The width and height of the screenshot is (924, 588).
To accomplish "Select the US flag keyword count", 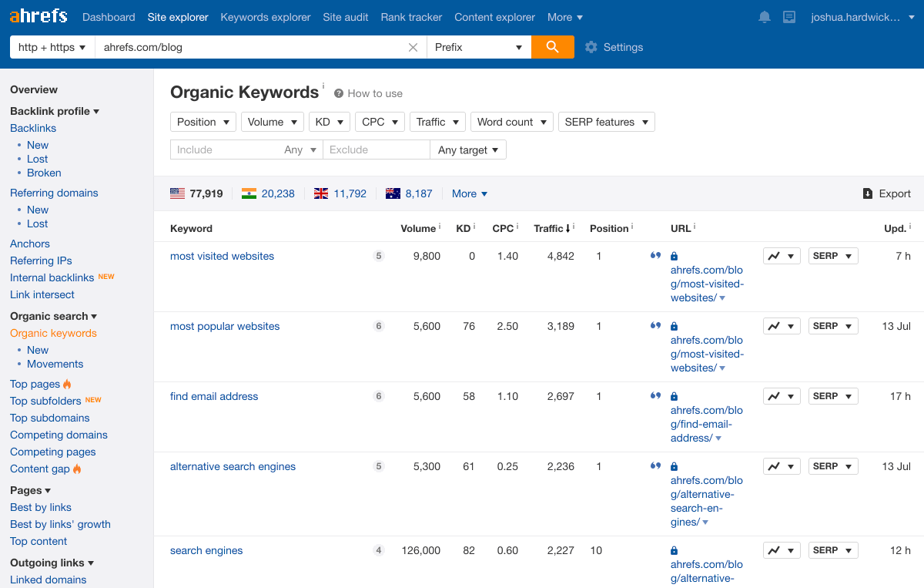I will (196, 193).
